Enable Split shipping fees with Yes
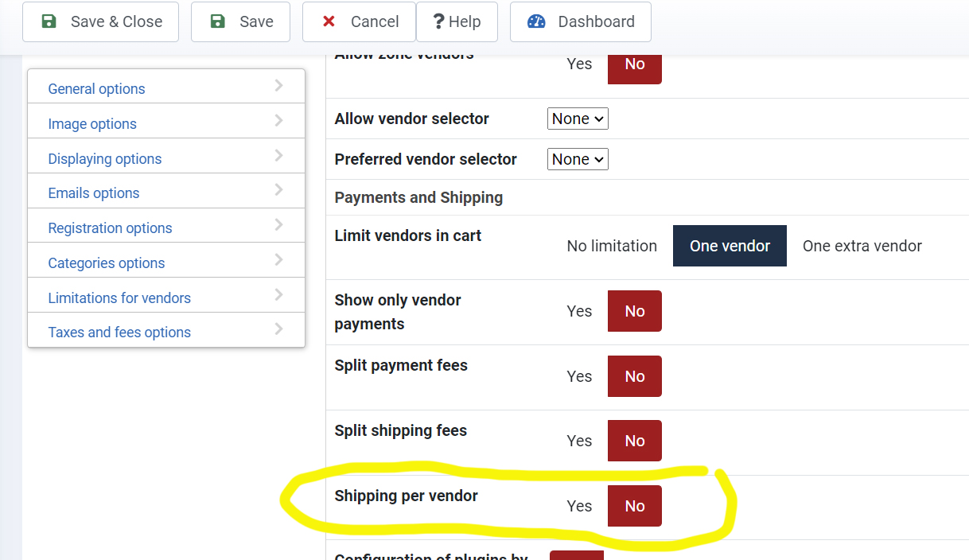This screenshot has width=969, height=560. (579, 441)
